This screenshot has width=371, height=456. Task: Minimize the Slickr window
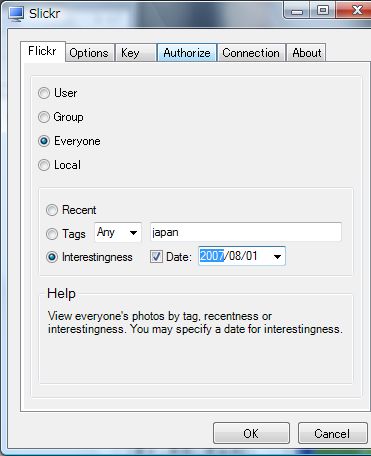[296, 10]
